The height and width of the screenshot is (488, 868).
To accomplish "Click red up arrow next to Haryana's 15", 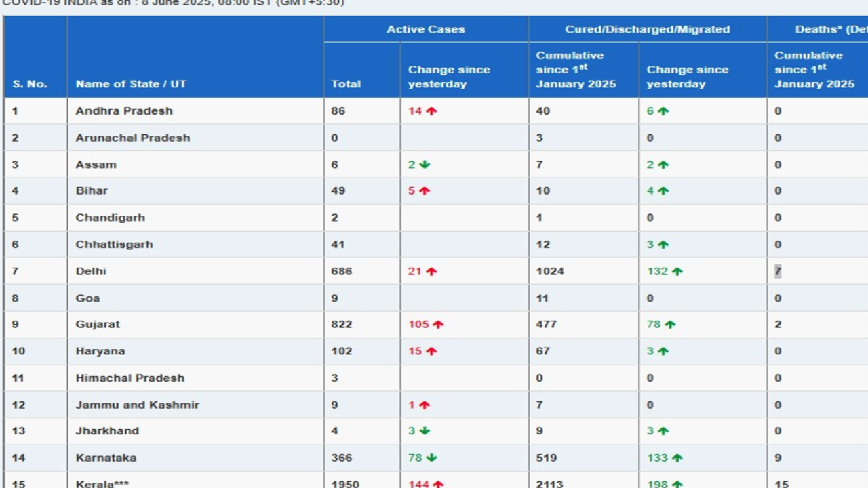I will click(x=431, y=352).
